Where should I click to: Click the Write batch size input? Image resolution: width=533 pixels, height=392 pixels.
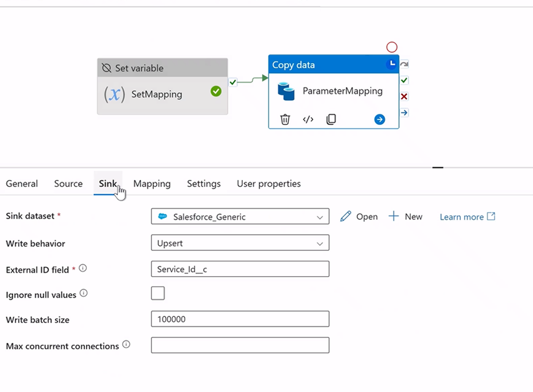[240, 319]
